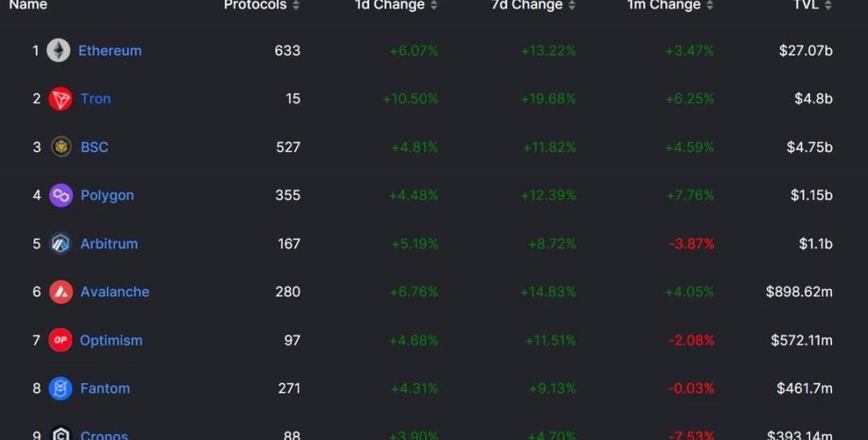The height and width of the screenshot is (440, 868).
Task: Open the Arbitrum chain link
Action: click(x=109, y=243)
